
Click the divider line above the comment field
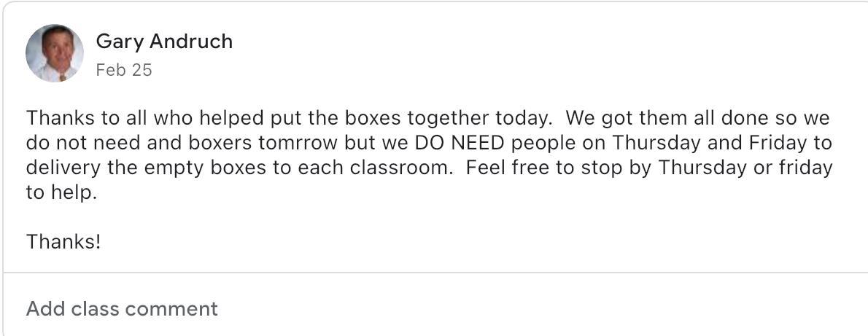(x=435, y=273)
